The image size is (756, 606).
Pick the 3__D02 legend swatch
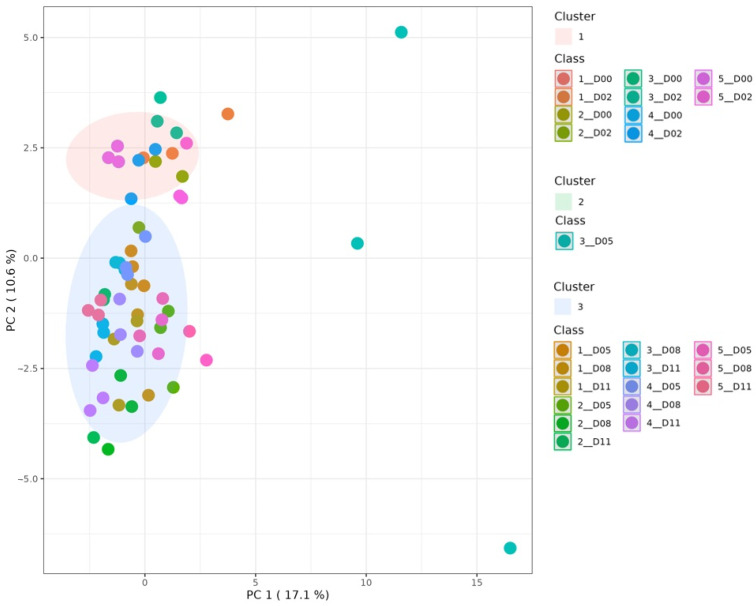[x=633, y=97]
